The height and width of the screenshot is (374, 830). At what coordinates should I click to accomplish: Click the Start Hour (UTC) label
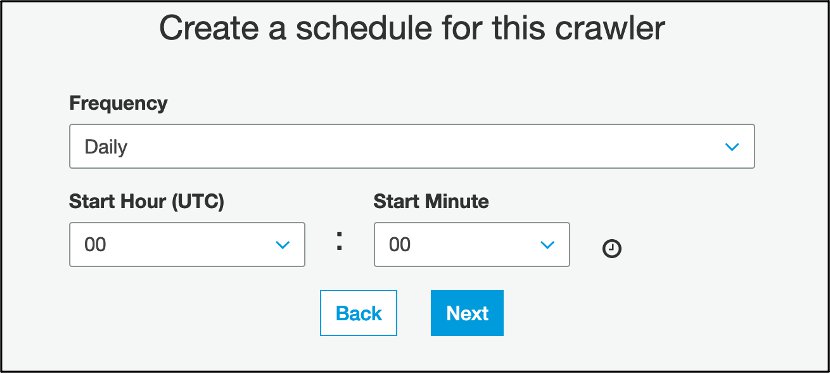(147, 202)
